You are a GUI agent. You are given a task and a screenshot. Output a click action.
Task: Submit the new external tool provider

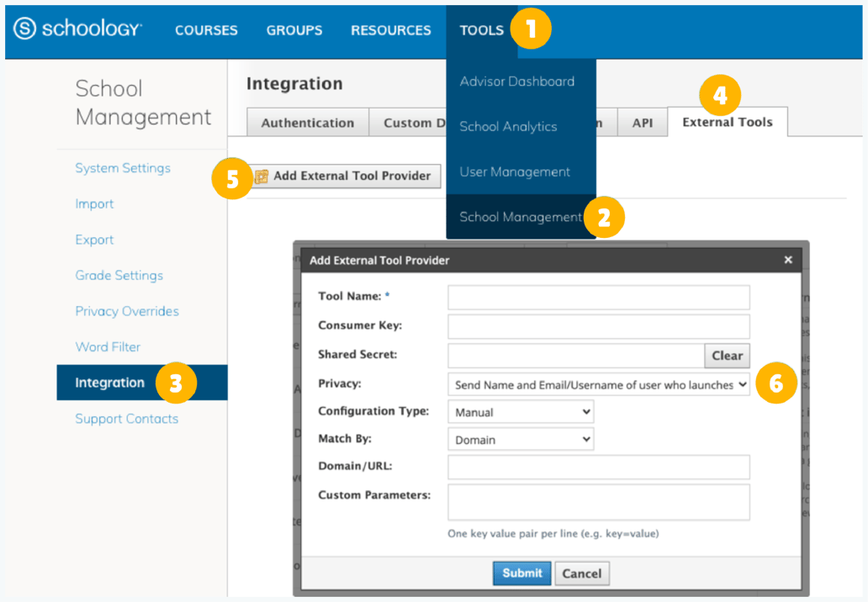coord(521,573)
